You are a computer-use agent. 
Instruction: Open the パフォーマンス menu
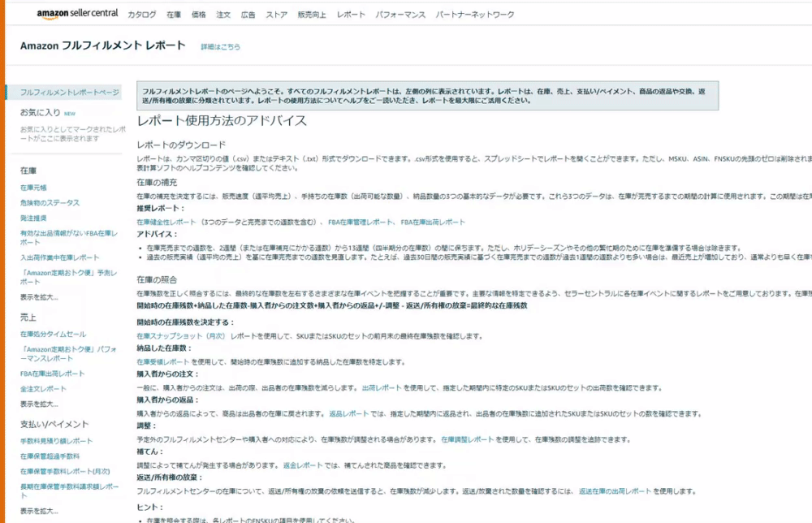401,15
